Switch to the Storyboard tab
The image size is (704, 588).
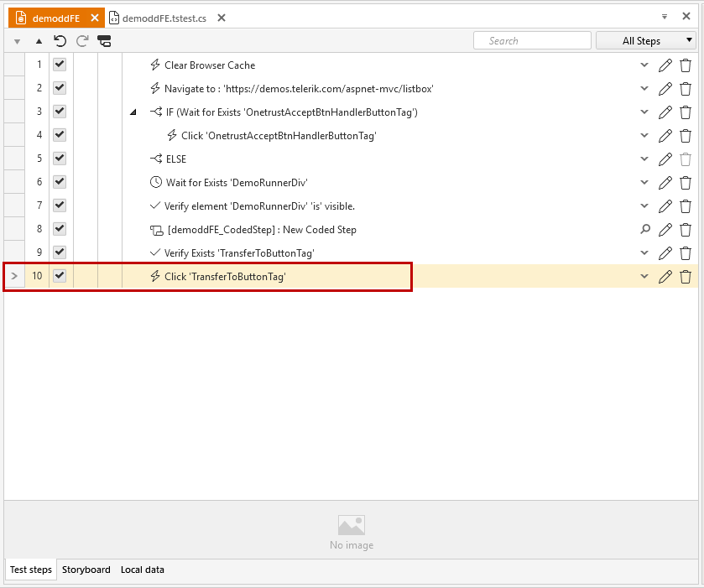coord(86,570)
